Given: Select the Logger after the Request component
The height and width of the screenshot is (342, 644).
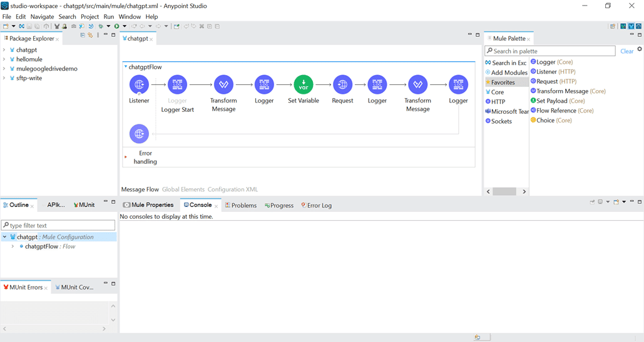Looking at the screenshot, I should point(377,84).
